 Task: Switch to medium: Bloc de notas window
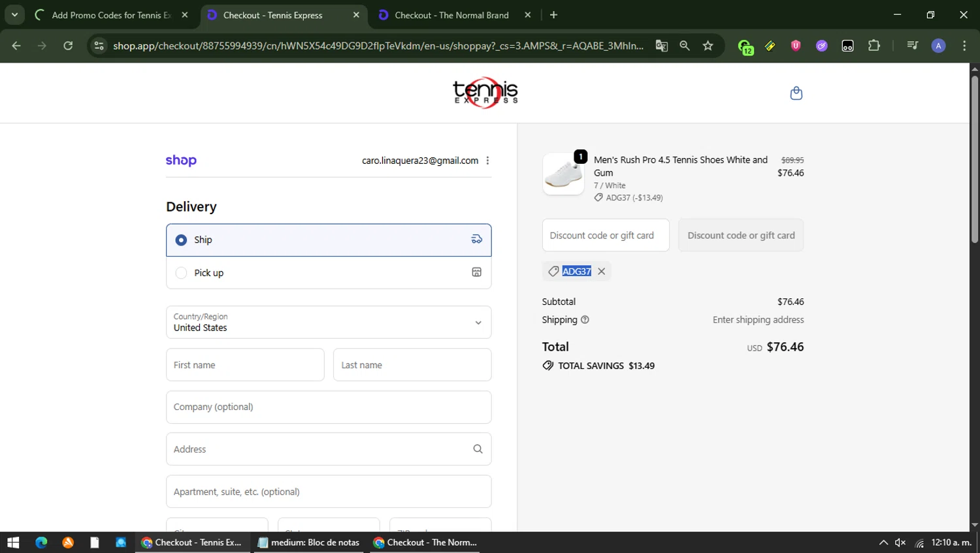point(308,543)
